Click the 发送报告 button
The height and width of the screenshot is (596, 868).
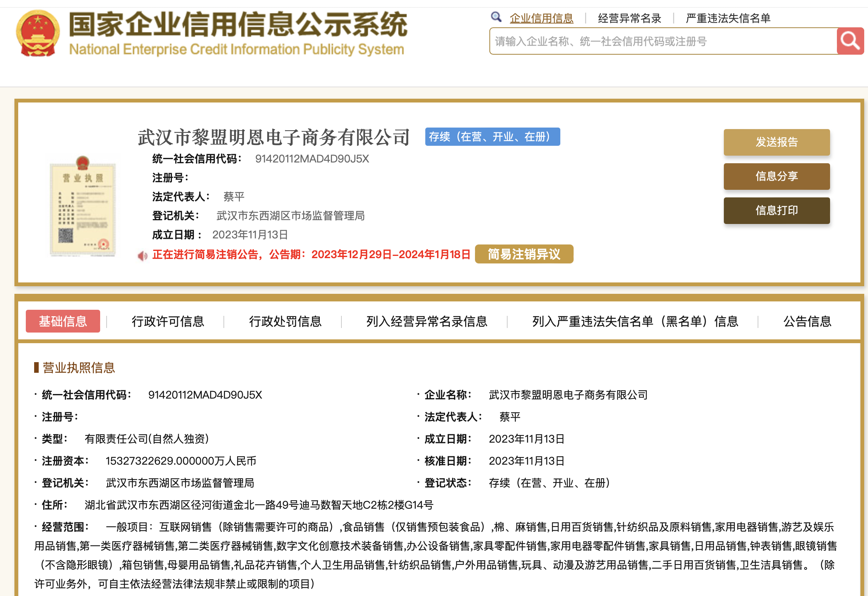click(x=776, y=142)
